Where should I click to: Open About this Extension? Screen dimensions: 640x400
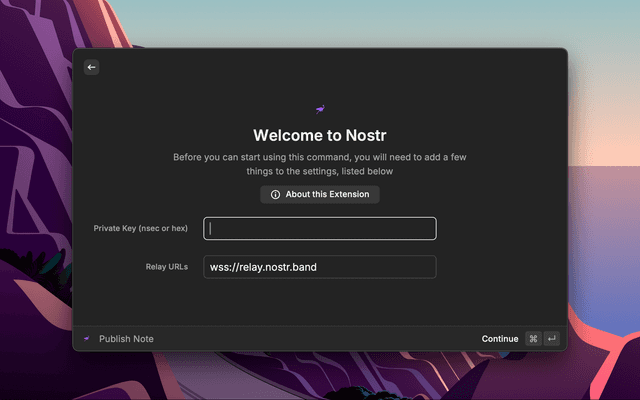point(320,195)
